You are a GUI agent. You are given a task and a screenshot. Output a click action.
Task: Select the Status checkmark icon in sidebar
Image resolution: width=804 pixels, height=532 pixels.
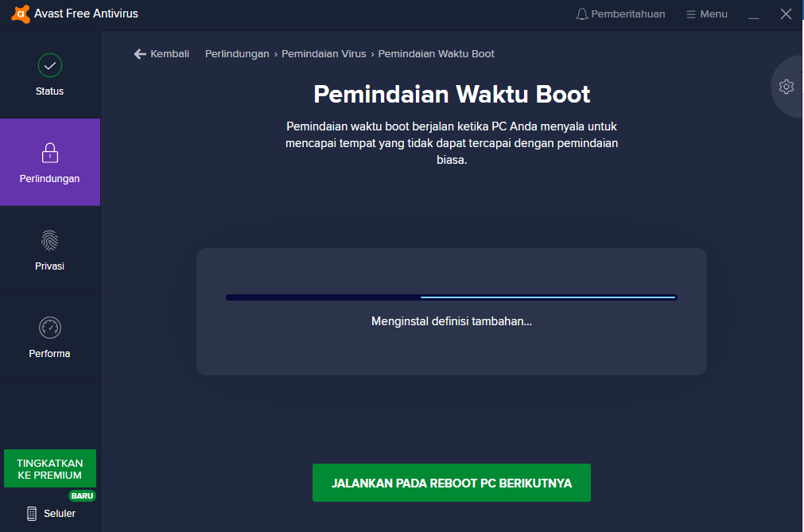point(49,65)
